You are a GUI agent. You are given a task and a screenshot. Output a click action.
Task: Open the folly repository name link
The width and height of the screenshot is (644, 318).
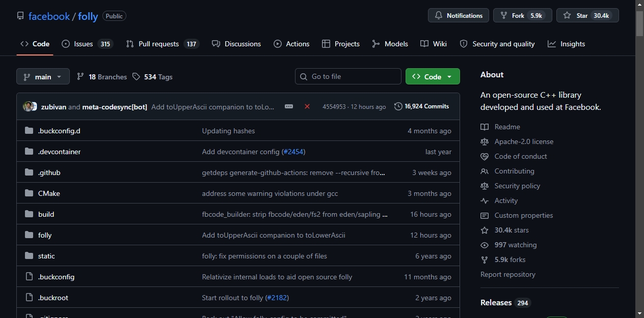[88, 16]
